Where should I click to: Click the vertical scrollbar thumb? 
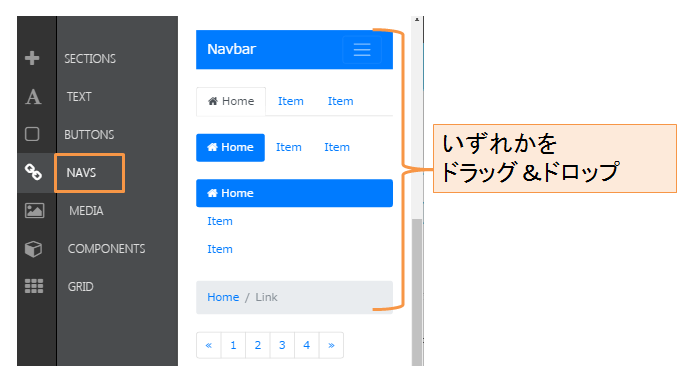click(417, 292)
